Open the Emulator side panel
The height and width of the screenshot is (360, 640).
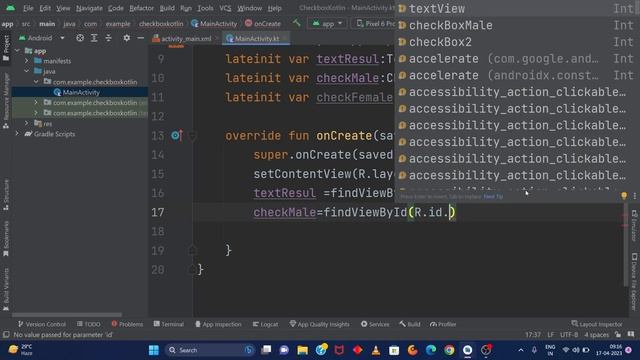pos(634,226)
